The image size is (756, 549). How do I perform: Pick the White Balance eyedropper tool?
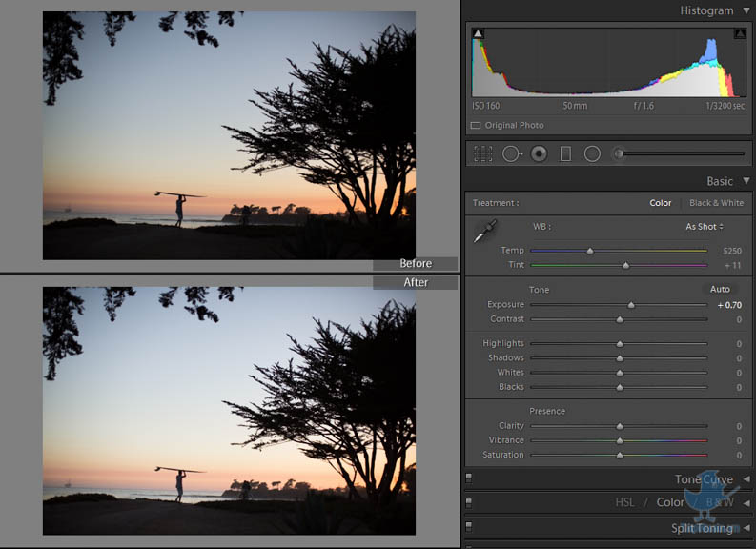click(x=485, y=231)
